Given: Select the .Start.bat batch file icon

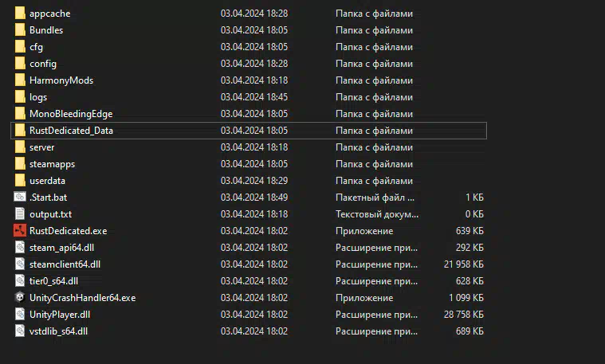Looking at the screenshot, I should pos(20,197).
